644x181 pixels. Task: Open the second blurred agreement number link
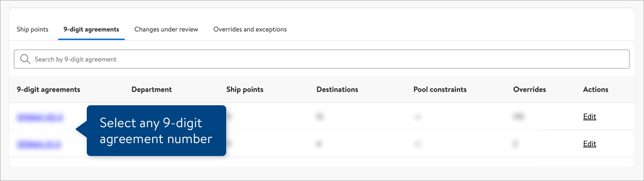pyautogui.click(x=39, y=144)
